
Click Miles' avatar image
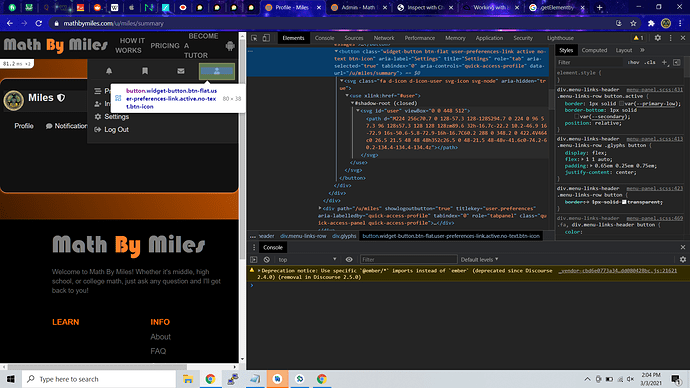click(14, 100)
